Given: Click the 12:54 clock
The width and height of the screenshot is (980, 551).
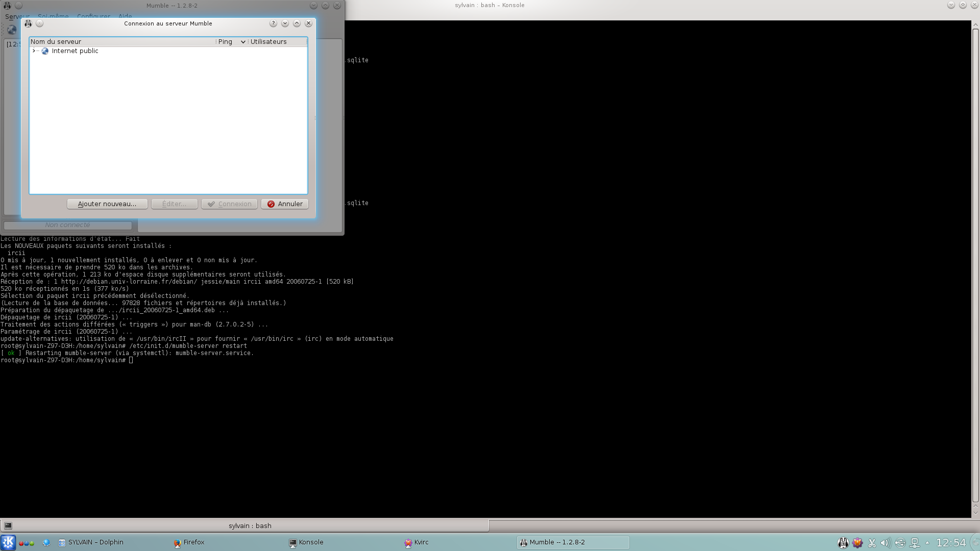Looking at the screenshot, I should (951, 543).
